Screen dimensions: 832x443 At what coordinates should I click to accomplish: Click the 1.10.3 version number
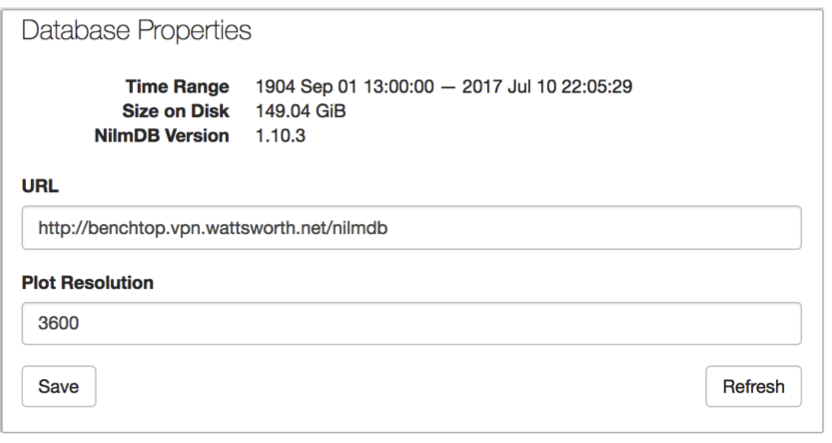(281, 136)
